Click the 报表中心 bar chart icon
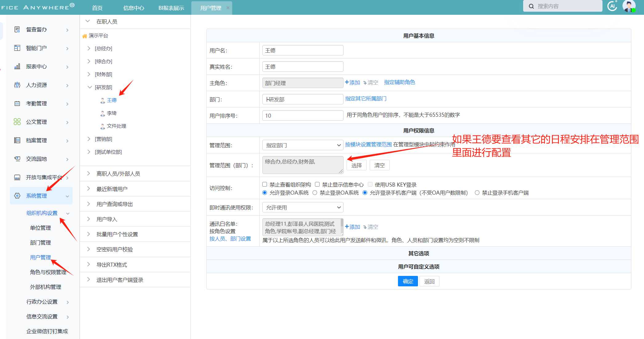644x339 pixels. coord(17,67)
